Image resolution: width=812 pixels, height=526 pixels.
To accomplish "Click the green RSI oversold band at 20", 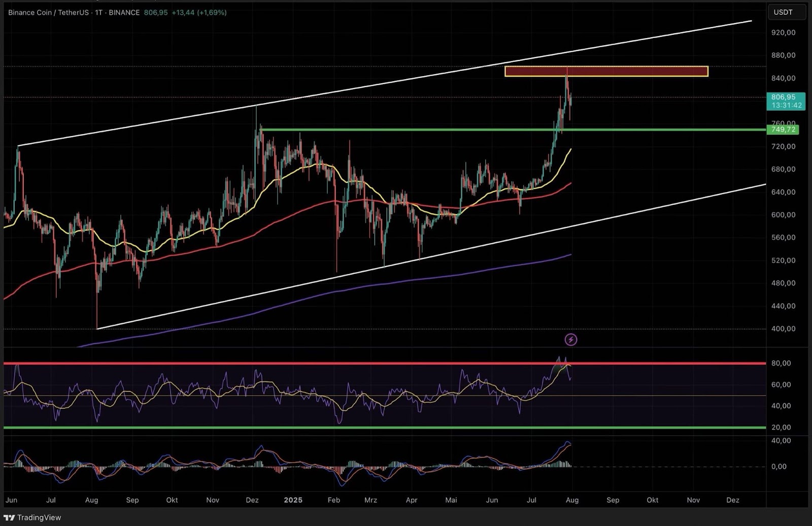I will coord(355,428).
